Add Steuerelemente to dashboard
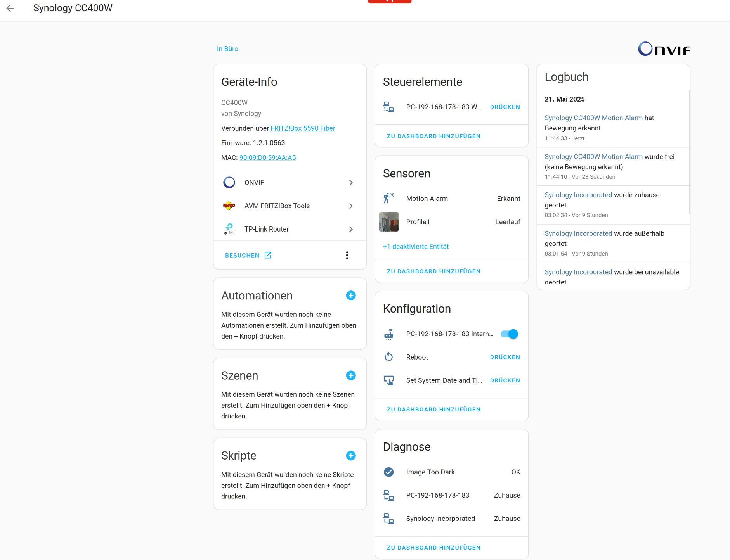This screenshot has height=560, width=730. coord(433,136)
